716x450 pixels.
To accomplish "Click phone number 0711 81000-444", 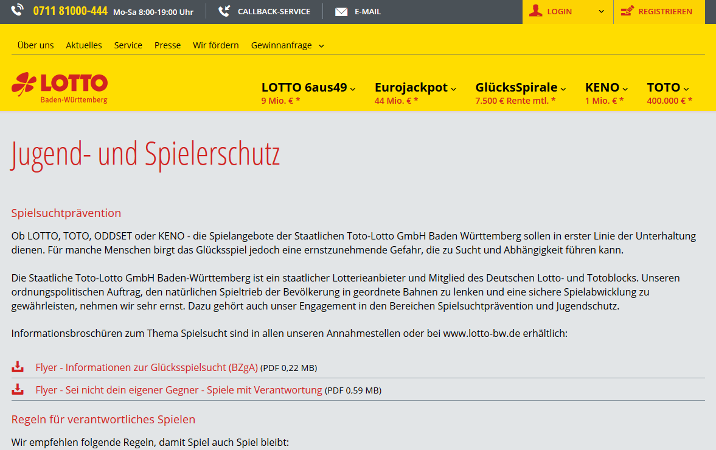I will pos(70,11).
